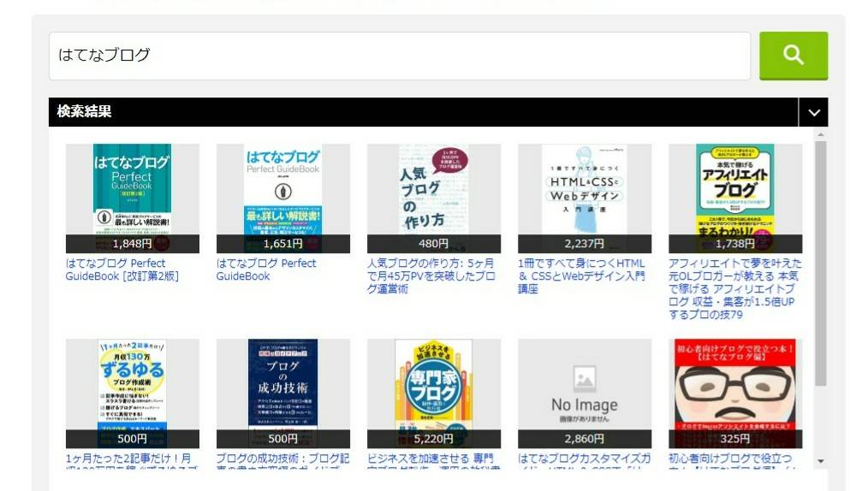Viewport: 868px width, 491px height.
Task: Focus the search field containing はてなブログ
Action: tap(399, 56)
